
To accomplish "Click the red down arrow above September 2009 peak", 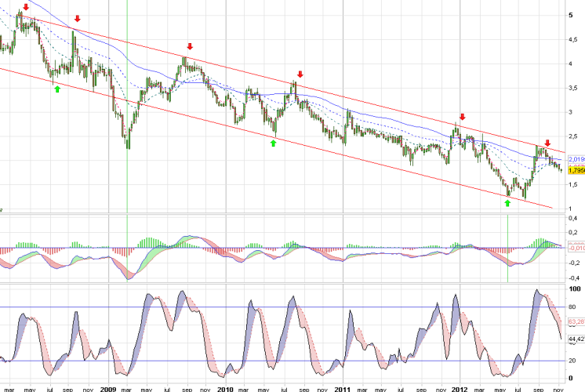I will pos(189,47).
